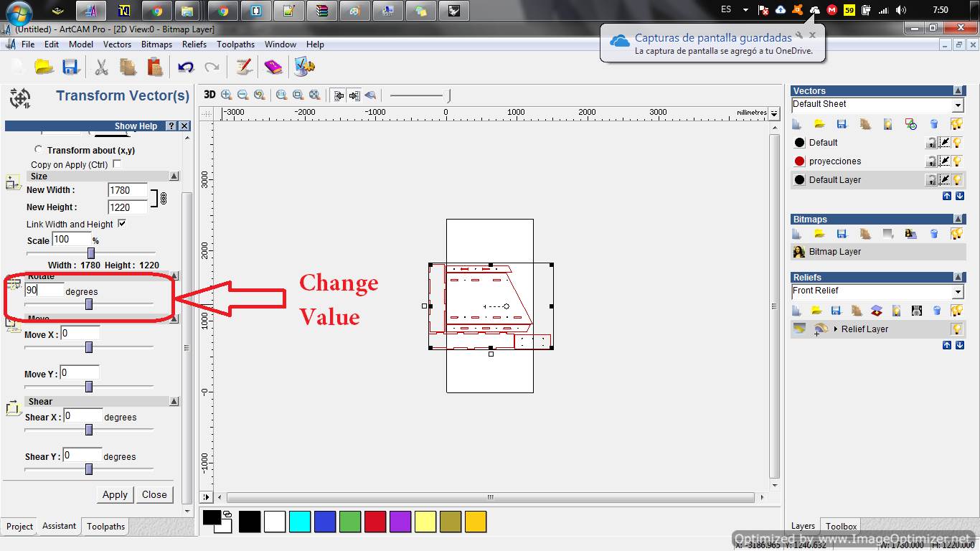Open the Default Sheet dropdown
Image resolution: width=980 pixels, height=551 pixels.
[958, 105]
